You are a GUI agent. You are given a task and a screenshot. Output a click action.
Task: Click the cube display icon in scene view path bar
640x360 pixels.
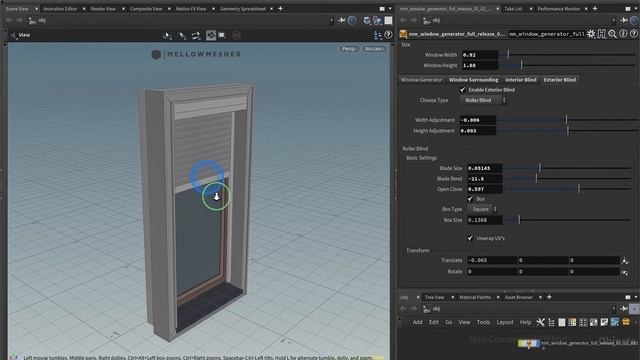[367, 20]
